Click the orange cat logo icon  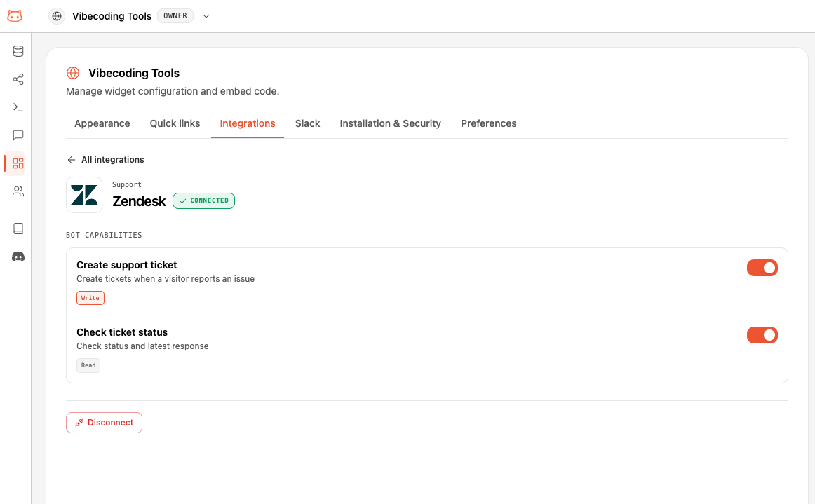pyautogui.click(x=15, y=16)
